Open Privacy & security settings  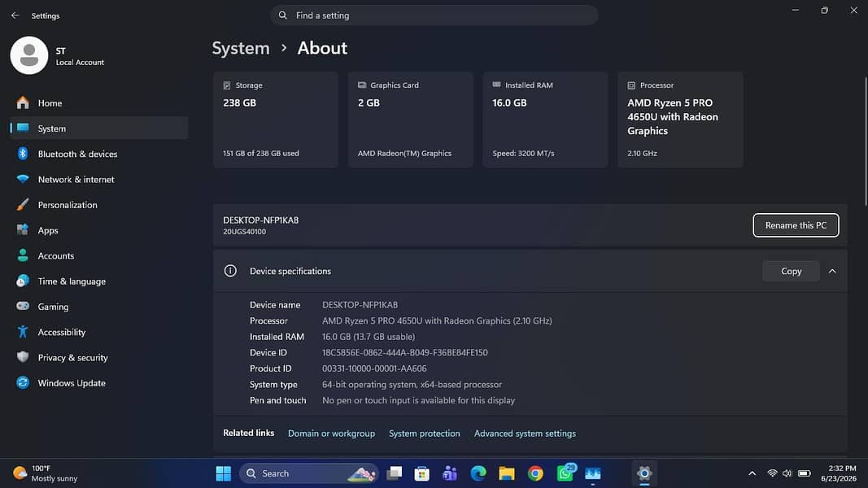tap(99, 357)
